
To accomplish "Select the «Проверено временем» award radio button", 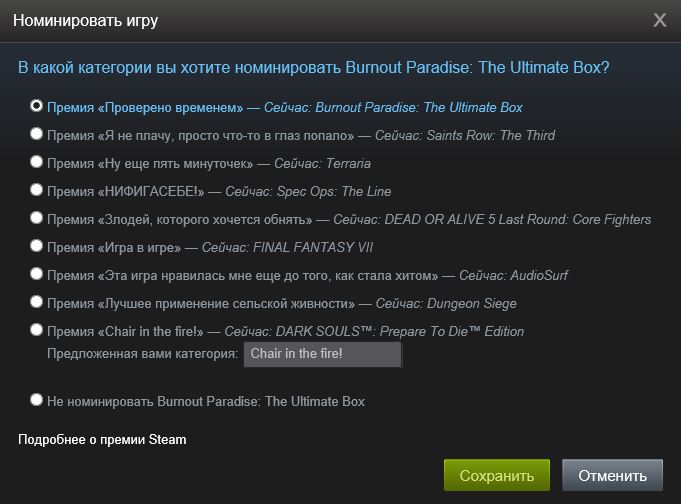I will coord(37,105).
